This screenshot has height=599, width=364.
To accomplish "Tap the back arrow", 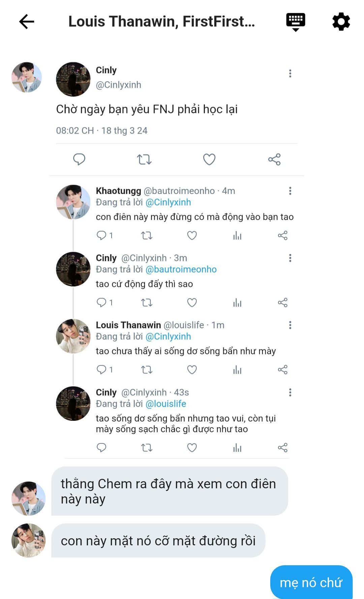I will point(27,22).
